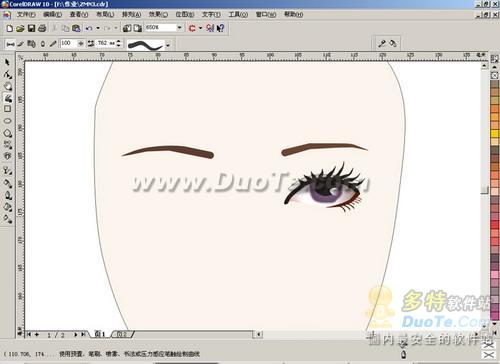Click the Paste icon

pyautogui.click(x=76, y=28)
